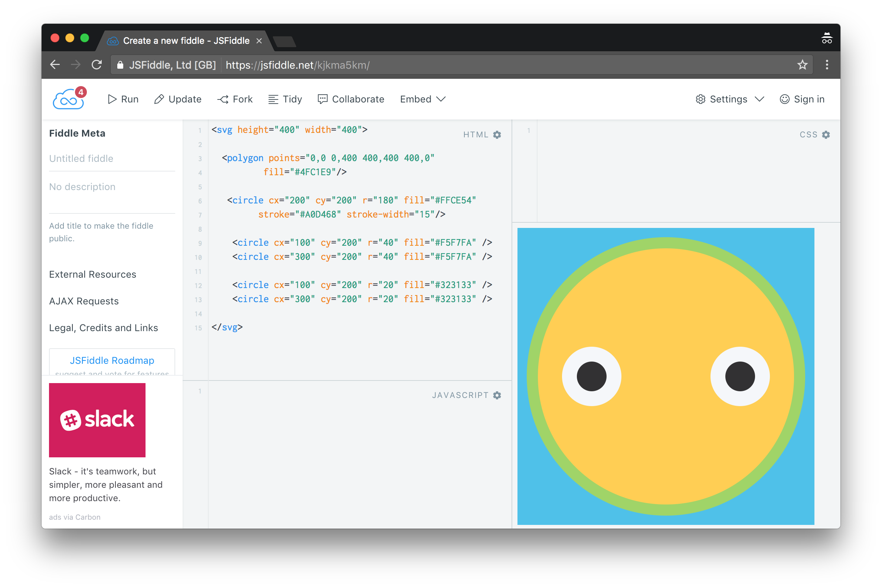Open CSS panel gear settings
882x588 pixels.
[826, 135]
